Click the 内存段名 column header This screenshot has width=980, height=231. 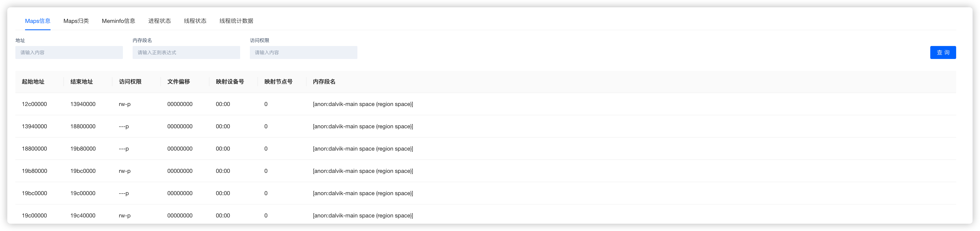coord(324,82)
